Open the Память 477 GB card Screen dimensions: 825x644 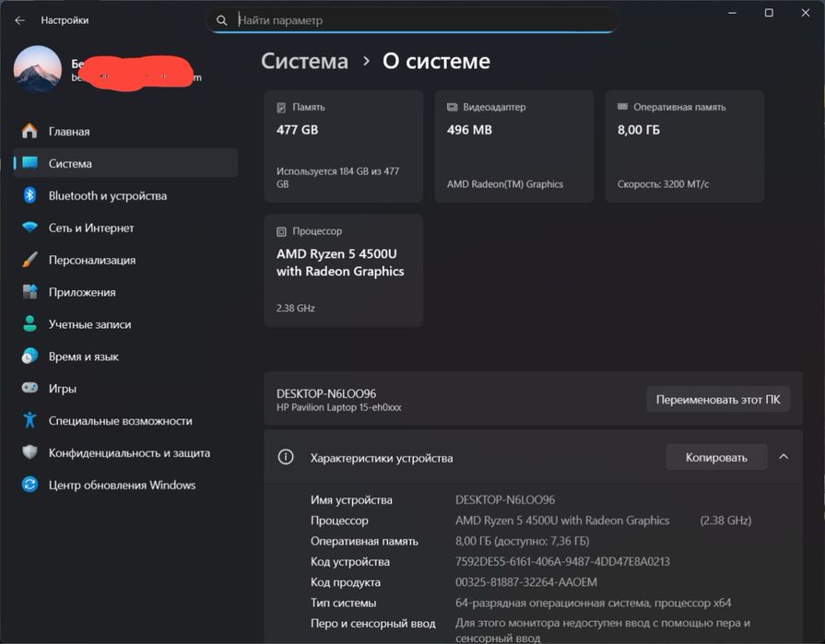click(344, 146)
